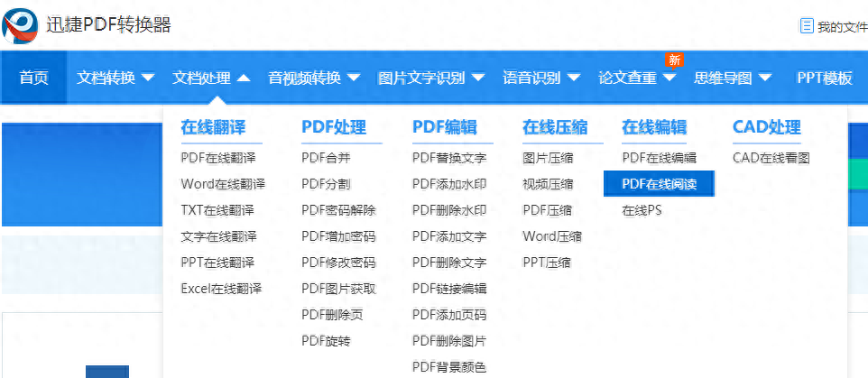Click the 在线编辑 column heading
Viewport: 868px width, 378px height.
coord(654,127)
